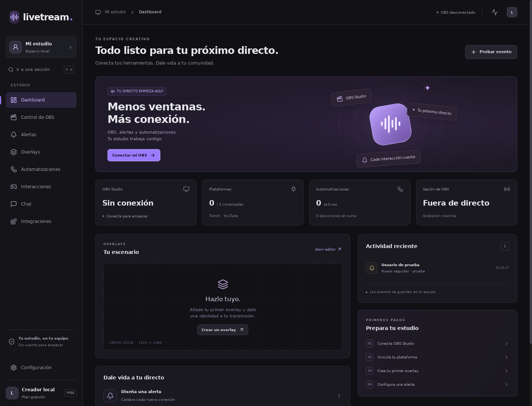Click the large purple waveform app tile
The height and width of the screenshot is (406, 532).
pos(391,124)
